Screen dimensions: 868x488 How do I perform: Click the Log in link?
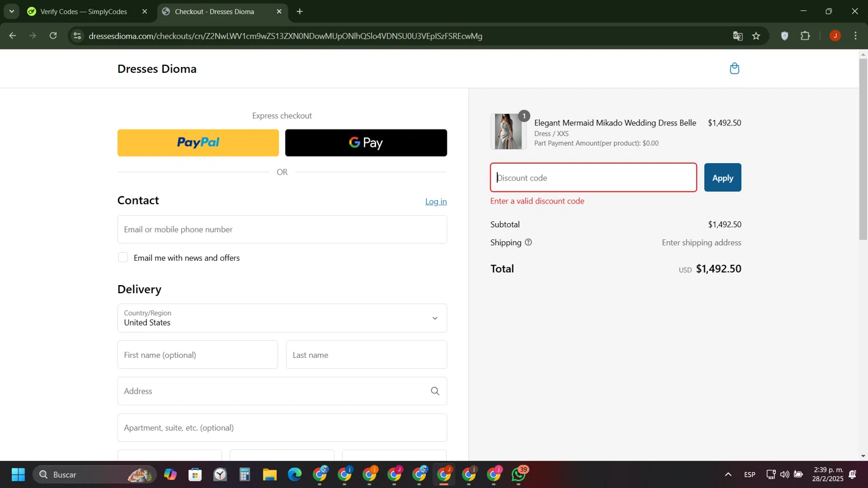tap(436, 201)
